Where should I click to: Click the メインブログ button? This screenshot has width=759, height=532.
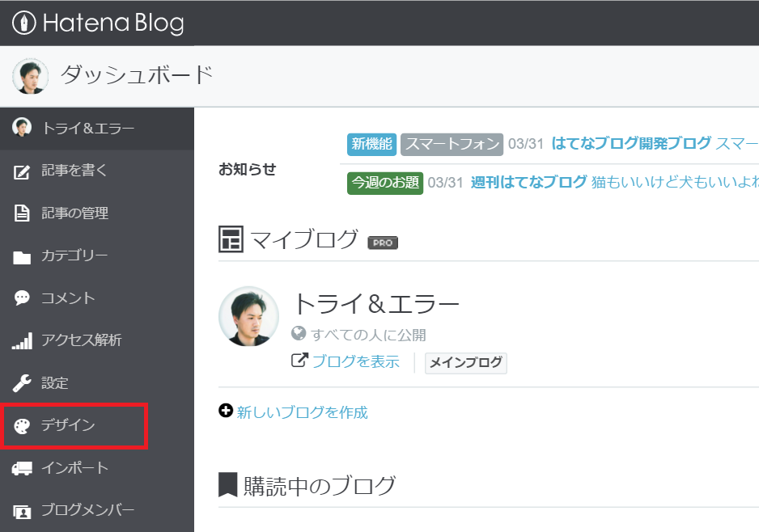465,363
